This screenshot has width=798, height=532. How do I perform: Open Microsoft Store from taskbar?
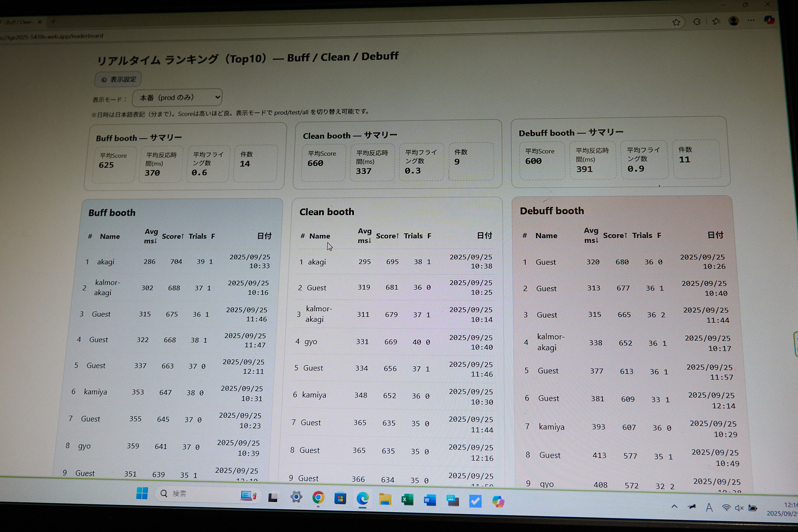[x=340, y=498]
